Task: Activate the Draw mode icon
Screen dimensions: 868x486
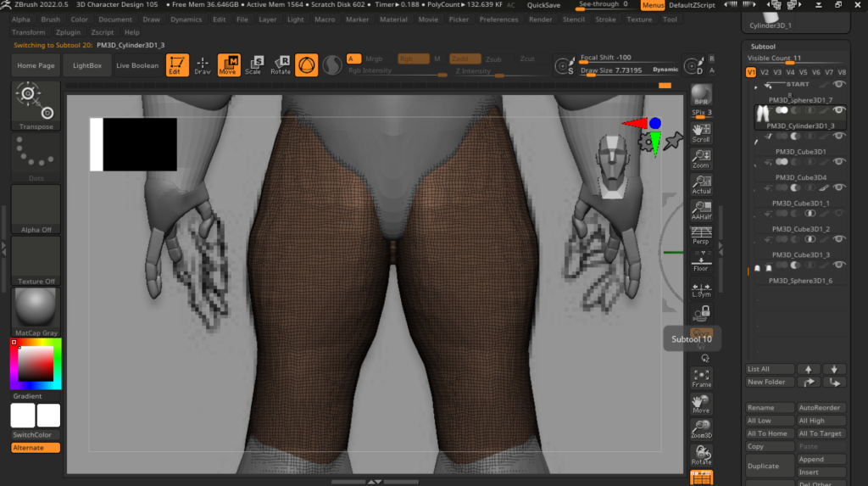Action: pyautogui.click(x=203, y=65)
